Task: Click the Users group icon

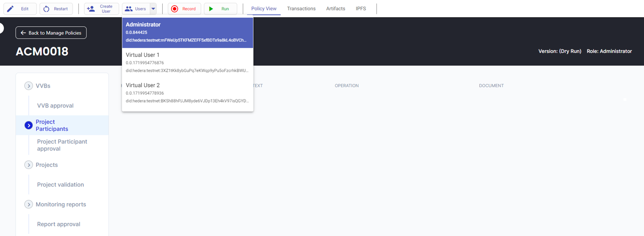Action: [129, 9]
